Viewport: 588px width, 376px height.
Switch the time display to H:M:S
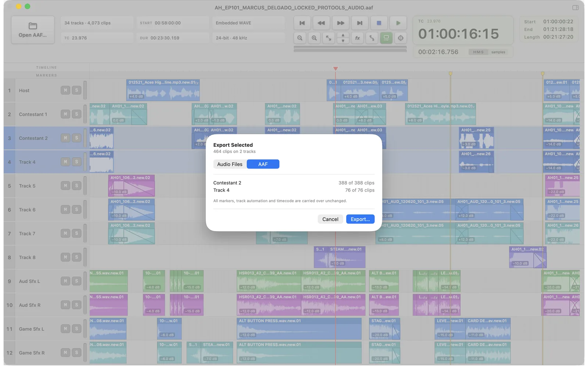point(478,52)
